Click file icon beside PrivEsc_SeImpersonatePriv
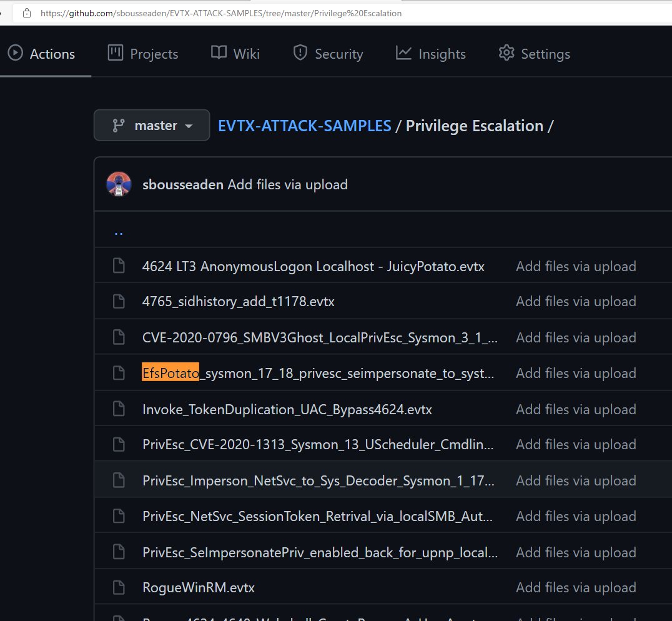This screenshot has height=621, width=672. (119, 552)
